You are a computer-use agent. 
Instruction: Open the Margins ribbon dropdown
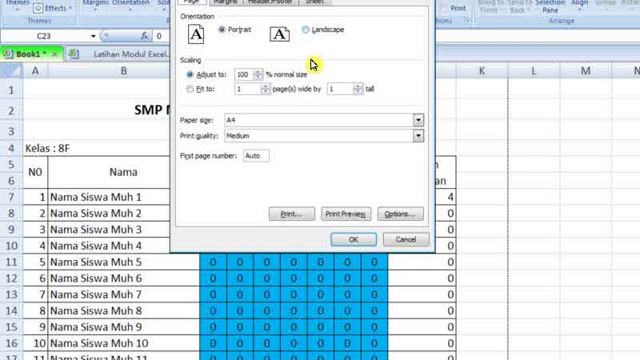click(x=96, y=3)
